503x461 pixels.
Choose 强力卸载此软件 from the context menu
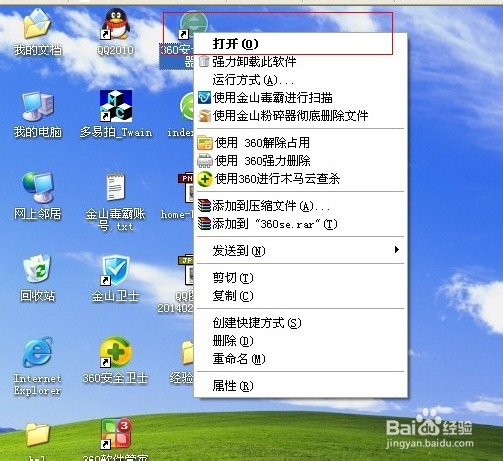click(x=300, y=62)
